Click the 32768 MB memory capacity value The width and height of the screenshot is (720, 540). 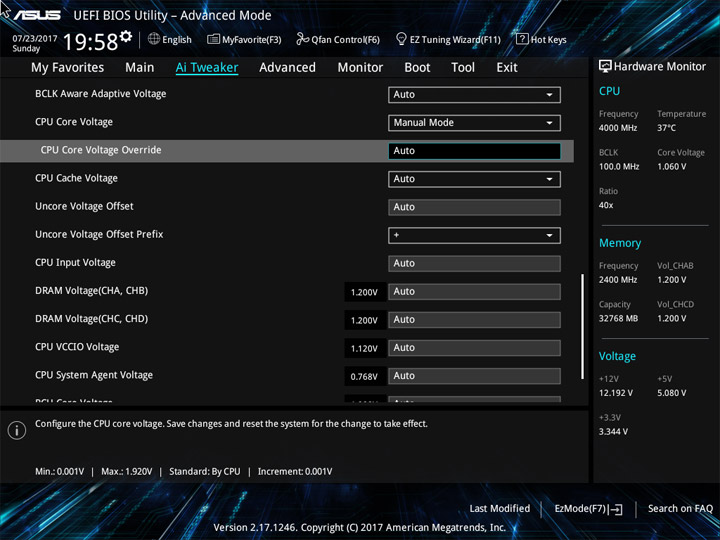(x=618, y=318)
